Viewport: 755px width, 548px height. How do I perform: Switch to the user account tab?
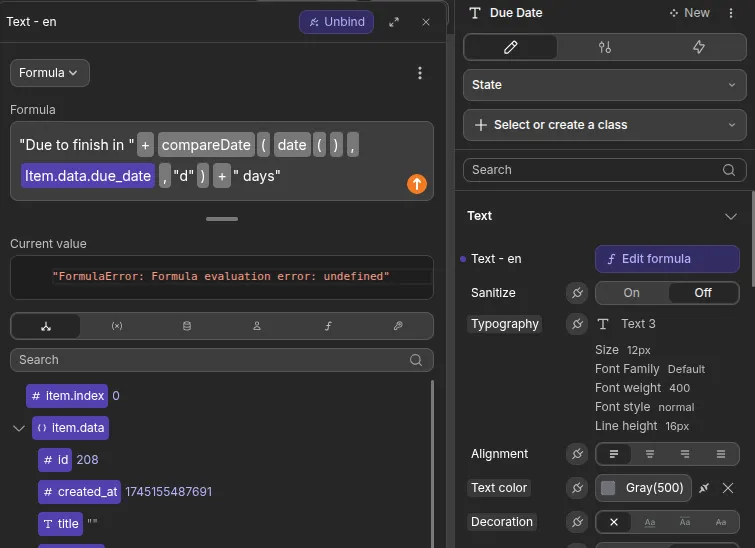click(x=257, y=326)
